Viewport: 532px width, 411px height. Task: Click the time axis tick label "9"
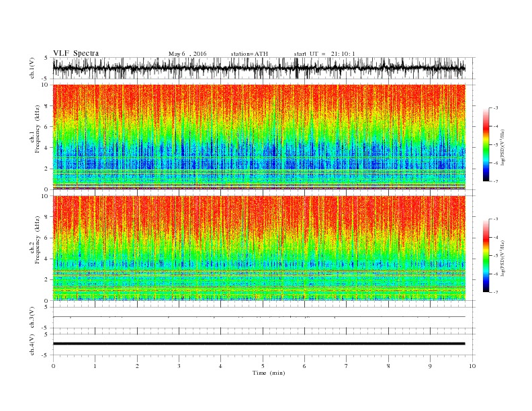pos(430,366)
